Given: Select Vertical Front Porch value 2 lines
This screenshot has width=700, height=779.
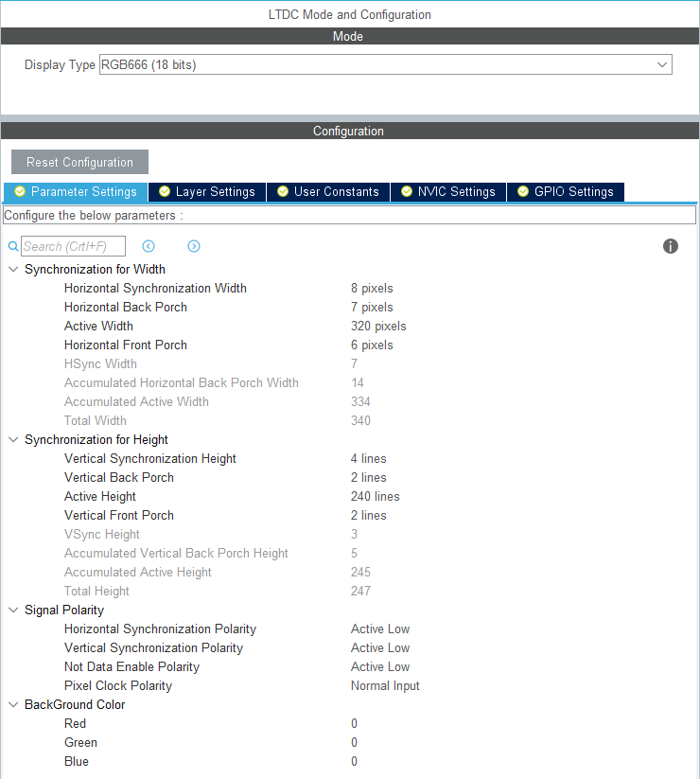Looking at the screenshot, I should point(368,515).
